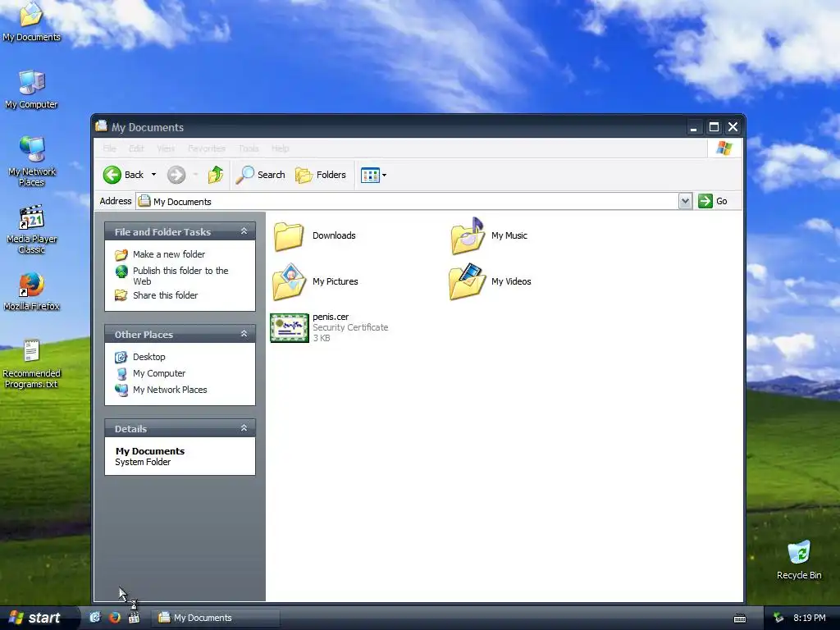This screenshot has width=840, height=630.
Task: Open the Start menu
Action: pyautogui.click(x=36, y=618)
